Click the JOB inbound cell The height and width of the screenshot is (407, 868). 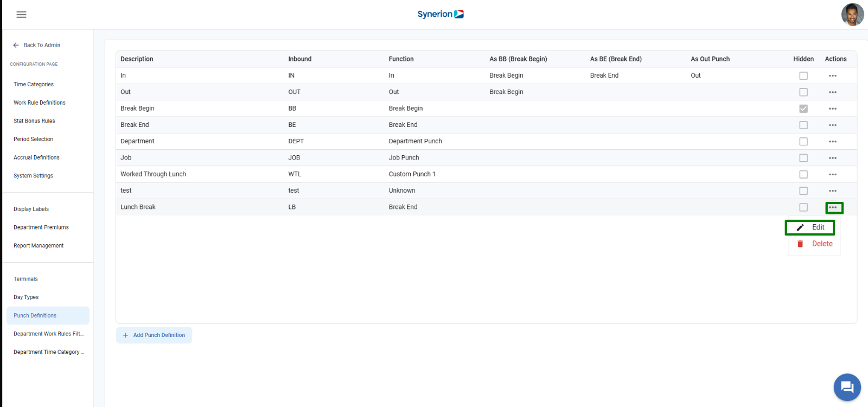[294, 157]
